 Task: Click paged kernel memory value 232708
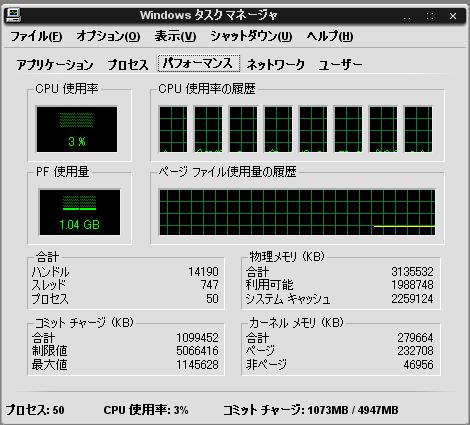point(415,351)
